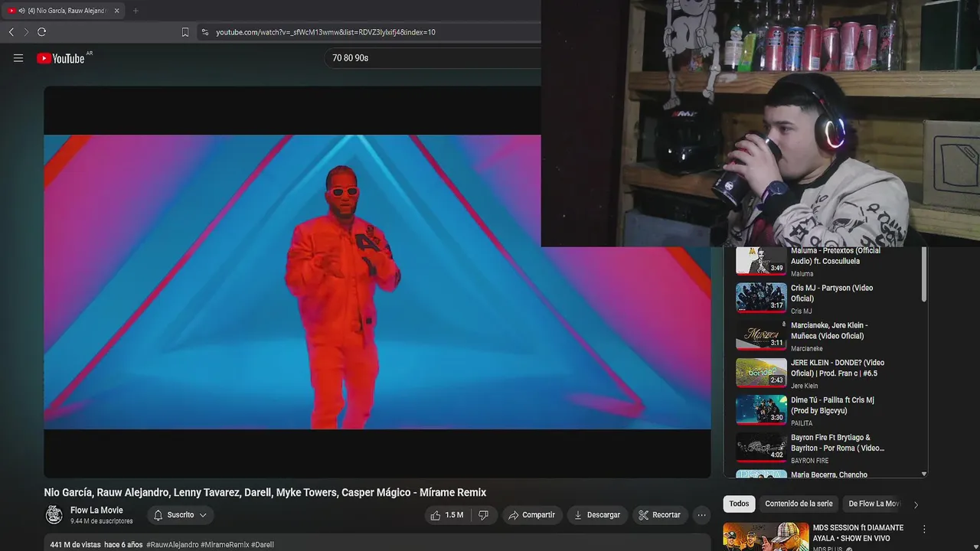Open the YouTube hamburger guide menu
Image resolution: width=980 pixels, height=551 pixels.
18,58
